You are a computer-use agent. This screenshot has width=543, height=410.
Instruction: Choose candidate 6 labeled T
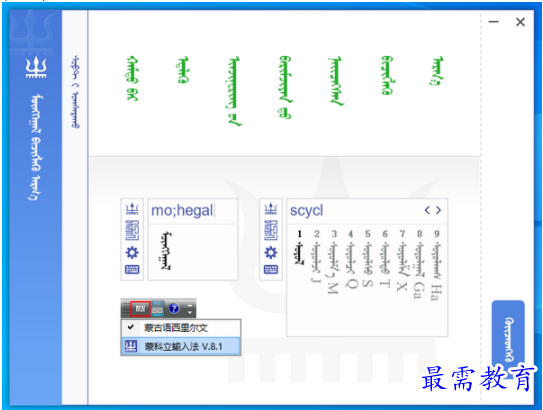[x=385, y=259]
